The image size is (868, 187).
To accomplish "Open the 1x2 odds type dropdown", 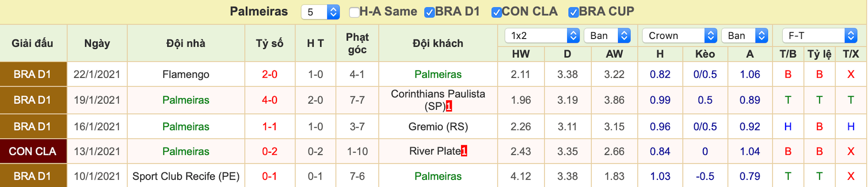I will [542, 36].
